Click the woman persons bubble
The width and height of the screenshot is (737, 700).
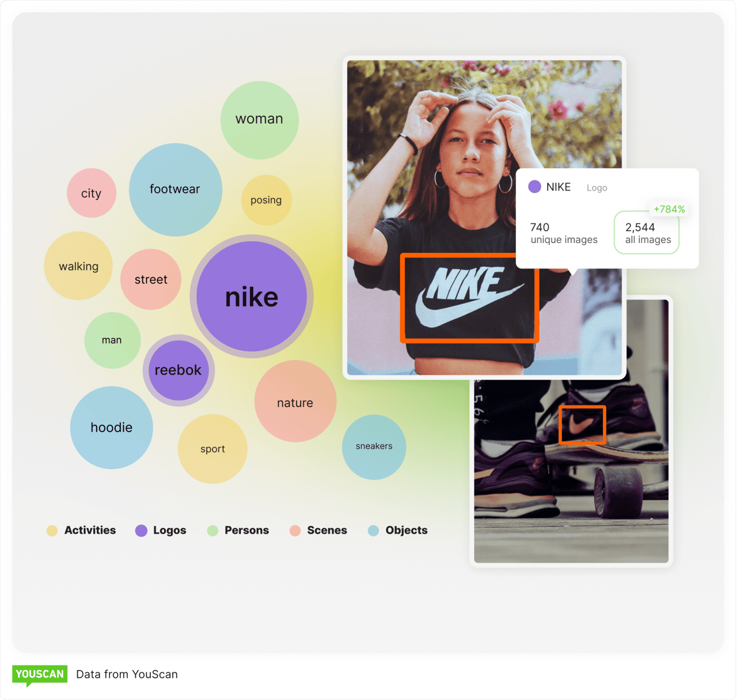pos(260,120)
